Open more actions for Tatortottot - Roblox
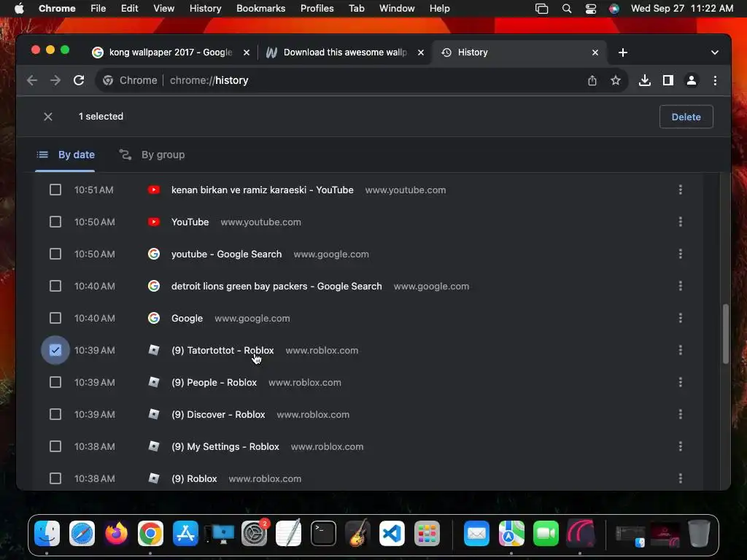 681,351
